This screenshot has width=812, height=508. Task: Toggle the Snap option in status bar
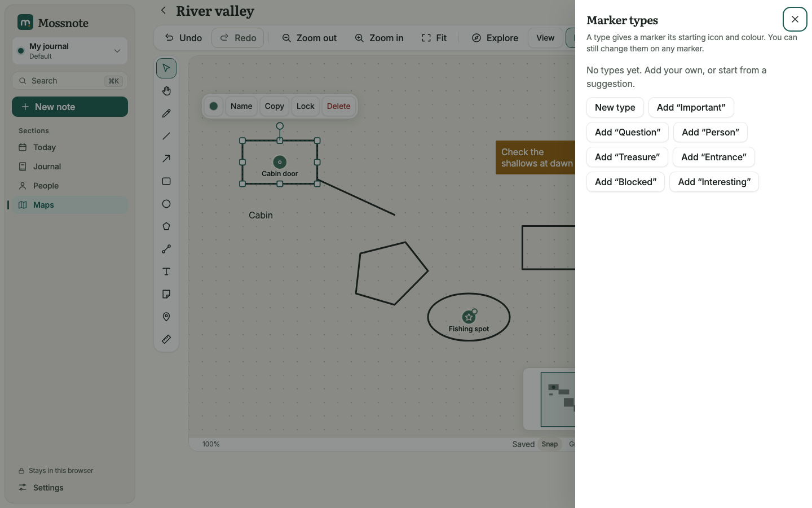point(549,444)
